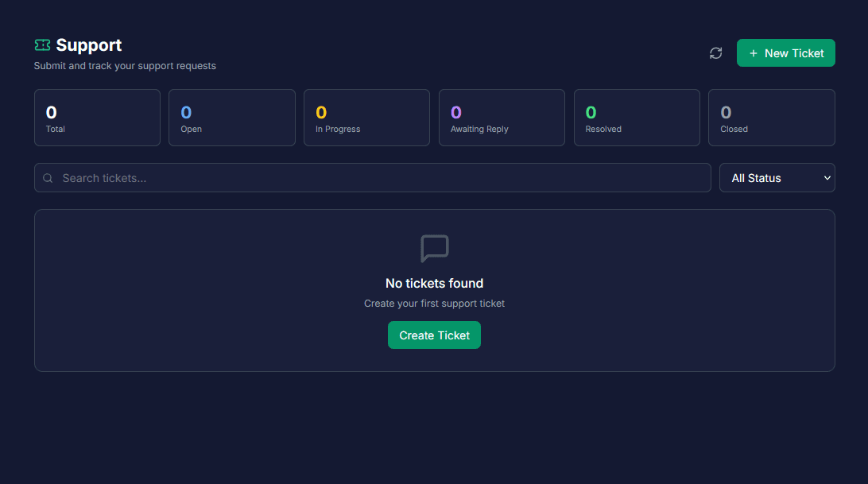Activate the Total tickets stat card
This screenshot has height=484, width=868.
97,118
